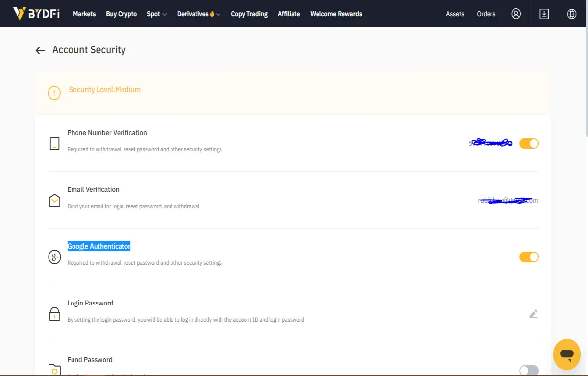
Task: Click the fire icon next to Derivatives
Action: click(212, 14)
